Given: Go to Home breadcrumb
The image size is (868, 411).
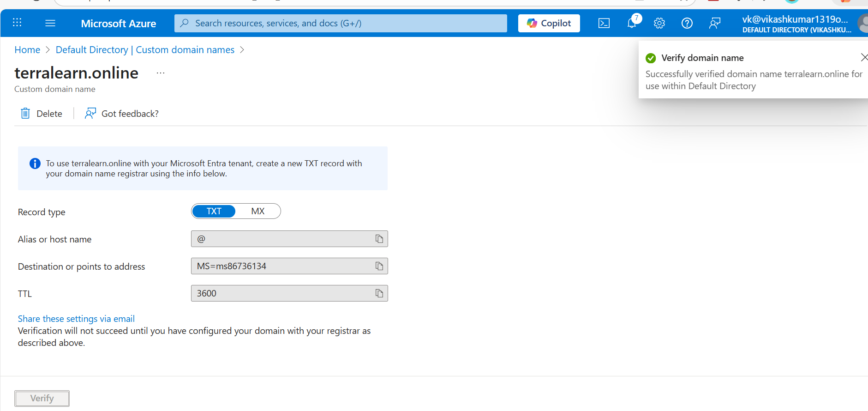Looking at the screenshot, I should click(27, 50).
